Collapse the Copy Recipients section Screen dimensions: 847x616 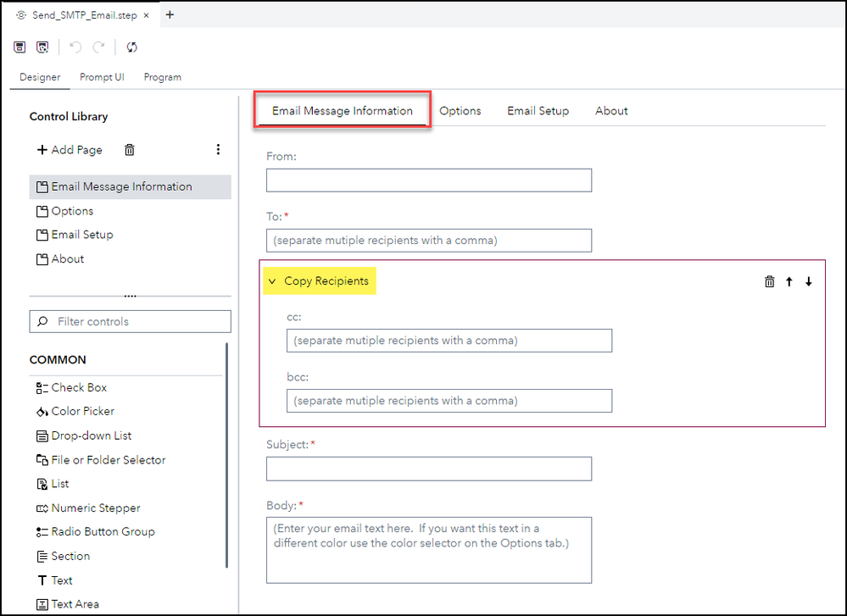click(x=272, y=281)
